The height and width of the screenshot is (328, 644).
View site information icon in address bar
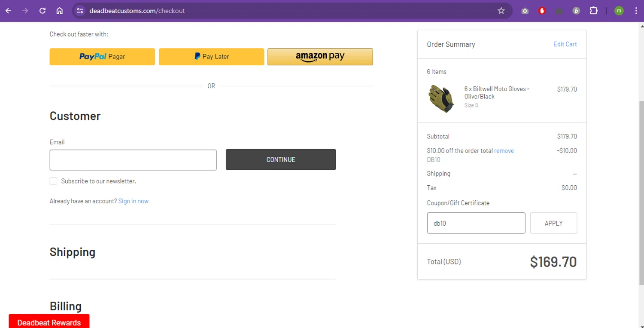tap(80, 11)
